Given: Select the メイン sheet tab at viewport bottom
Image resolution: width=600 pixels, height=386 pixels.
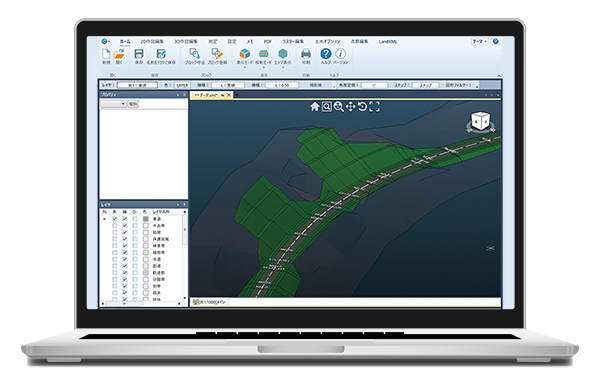Looking at the screenshot, I should [x=210, y=302].
